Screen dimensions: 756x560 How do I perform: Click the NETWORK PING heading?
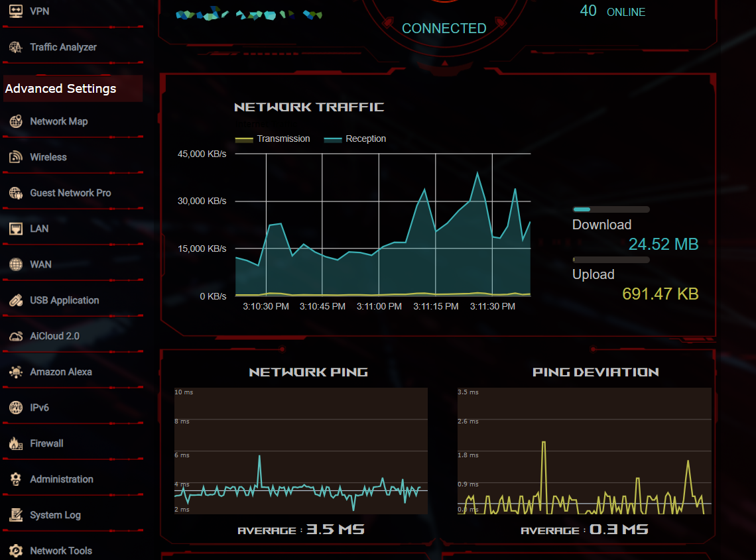308,372
